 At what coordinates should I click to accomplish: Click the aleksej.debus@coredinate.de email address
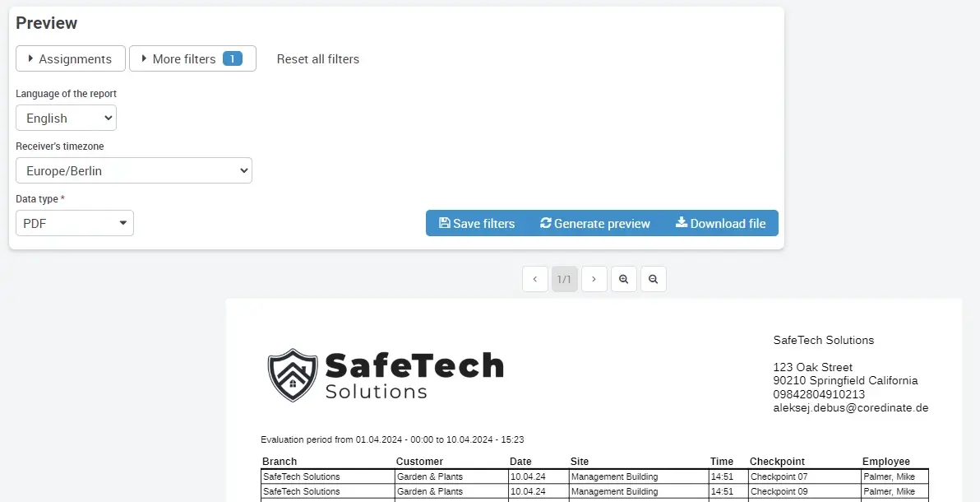pos(850,407)
